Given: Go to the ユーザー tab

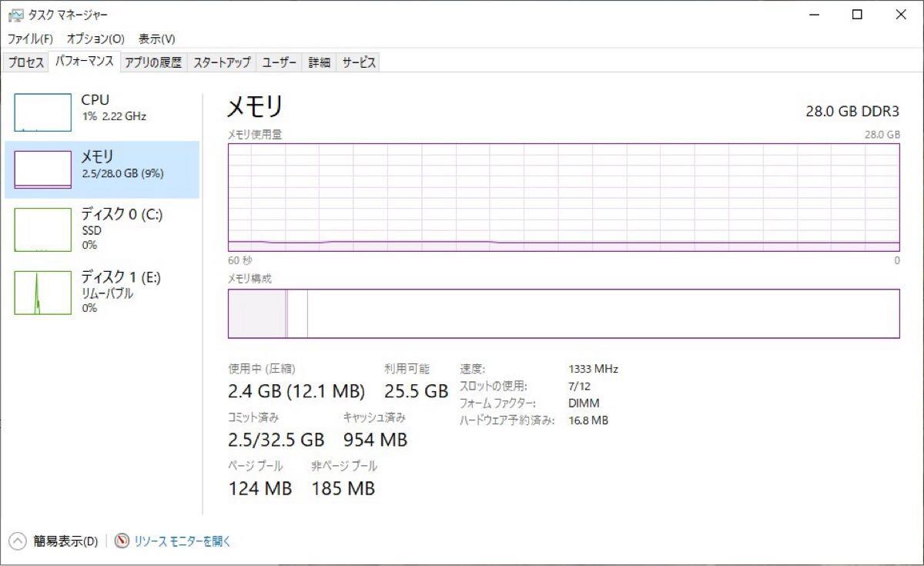Looking at the screenshot, I should coord(280,63).
